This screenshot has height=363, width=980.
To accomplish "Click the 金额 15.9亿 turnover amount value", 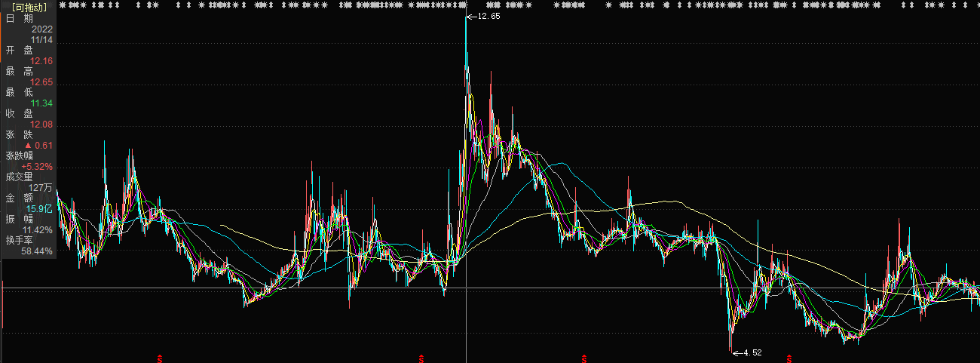I will point(40,209).
